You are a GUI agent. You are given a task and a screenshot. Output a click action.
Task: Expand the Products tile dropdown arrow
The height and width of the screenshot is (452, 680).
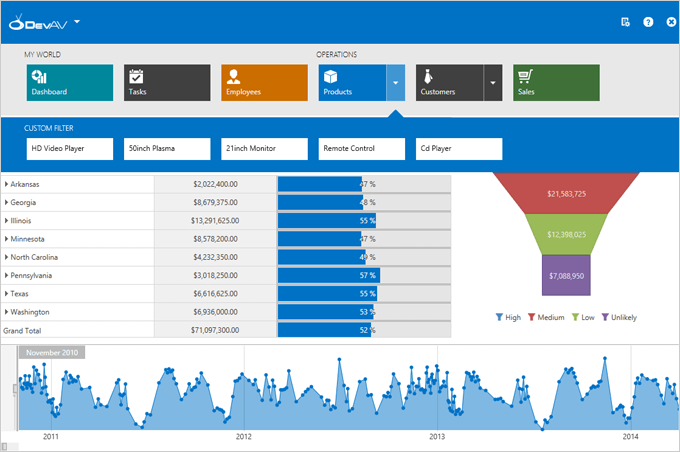tap(395, 83)
